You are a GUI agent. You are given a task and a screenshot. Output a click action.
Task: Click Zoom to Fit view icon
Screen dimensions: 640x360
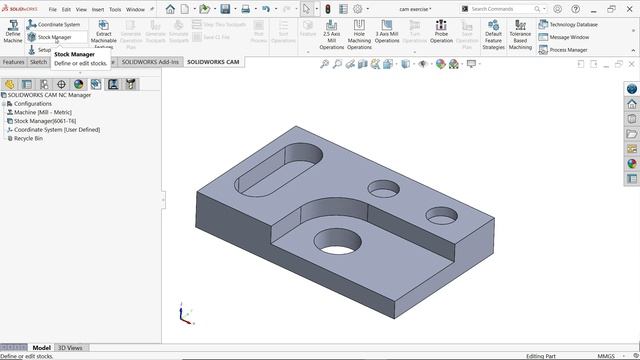pyautogui.click(x=324, y=64)
